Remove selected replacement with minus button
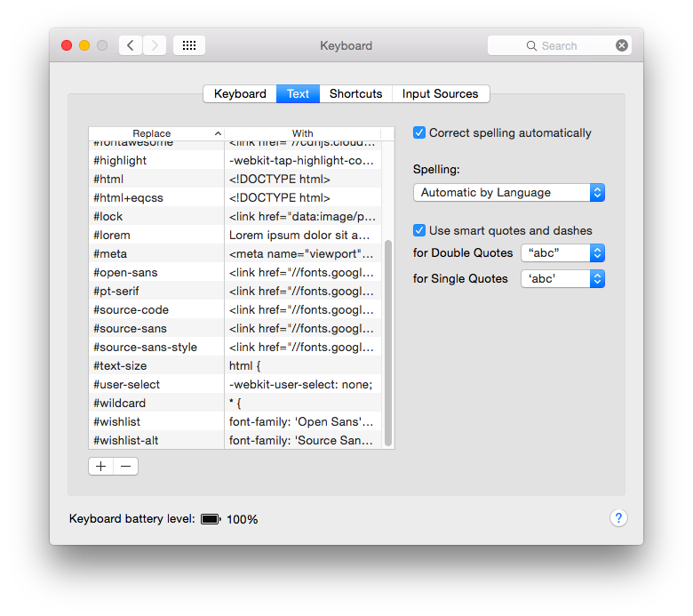693x616 pixels. (125, 466)
